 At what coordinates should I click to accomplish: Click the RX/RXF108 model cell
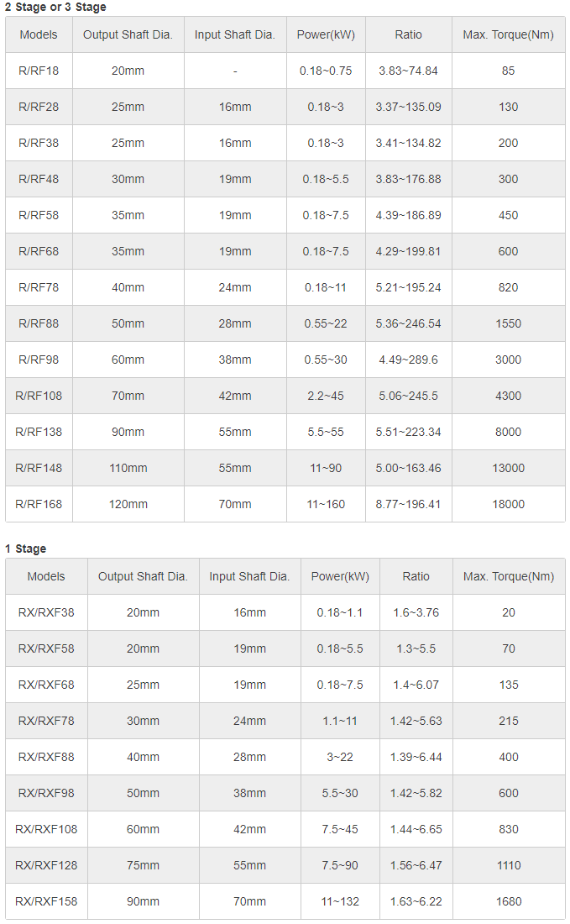[46, 829]
